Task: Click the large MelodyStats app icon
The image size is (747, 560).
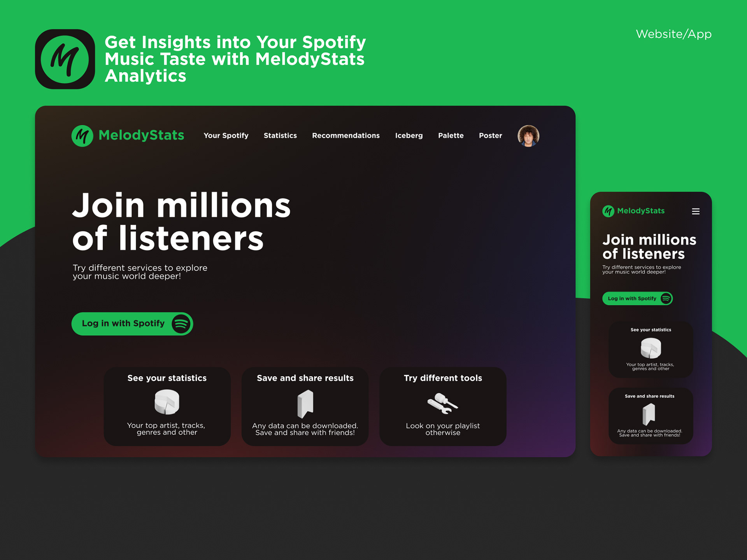Action: pyautogui.click(x=65, y=59)
